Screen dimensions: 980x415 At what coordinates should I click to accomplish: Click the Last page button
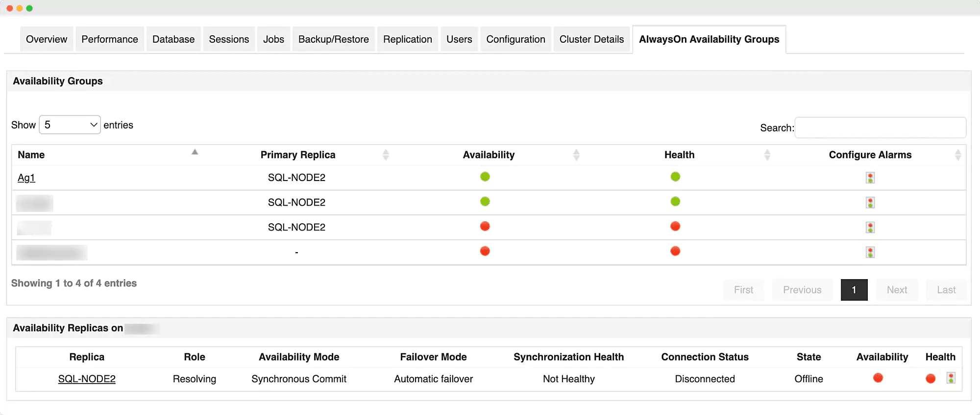[946, 290]
